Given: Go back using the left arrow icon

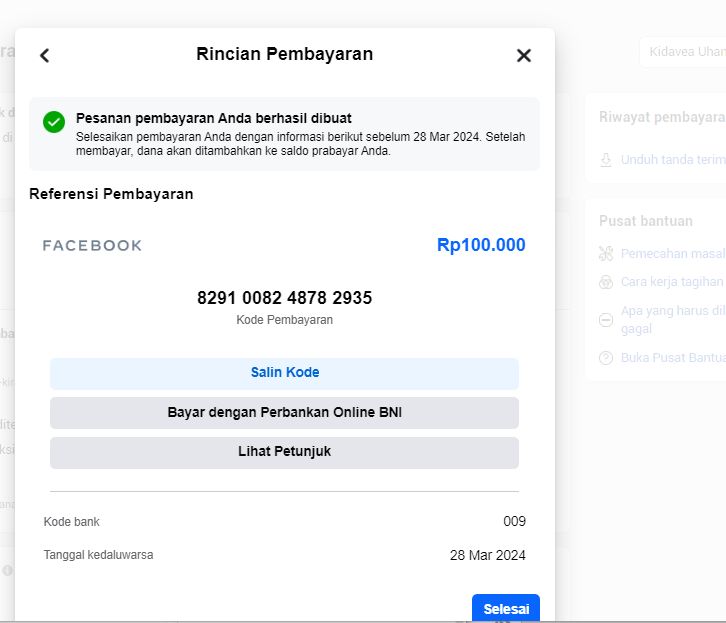Looking at the screenshot, I should [44, 56].
